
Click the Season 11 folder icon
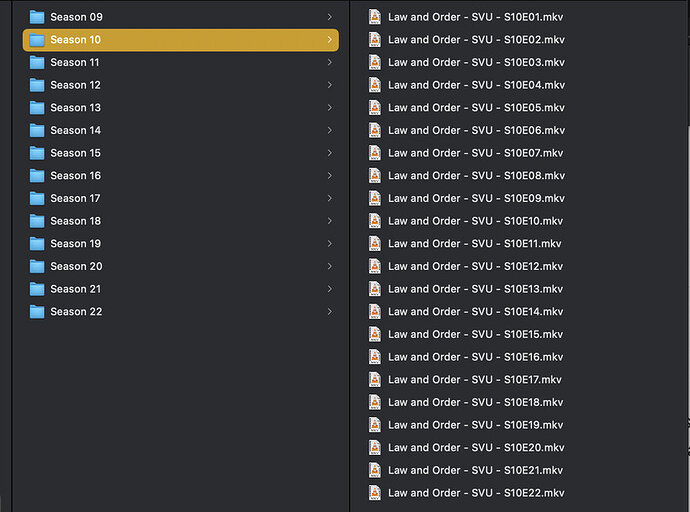(x=37, y=62)
